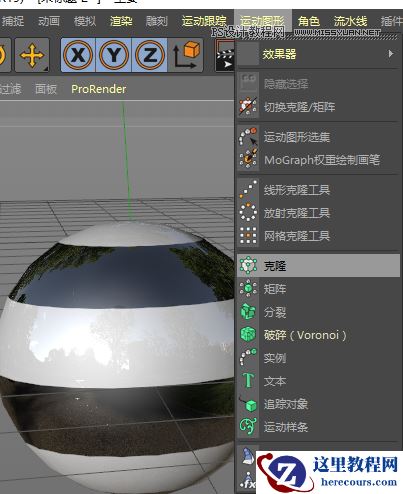Open the 雕刻 menu
This screenshot has height=494, width=403.
157,21
